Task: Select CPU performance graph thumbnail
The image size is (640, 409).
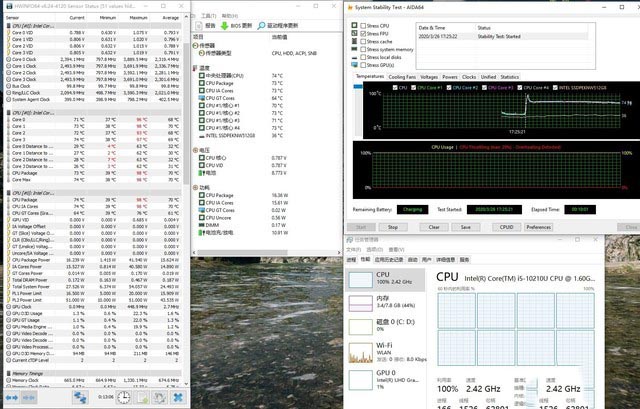Action: pos(361,280)
